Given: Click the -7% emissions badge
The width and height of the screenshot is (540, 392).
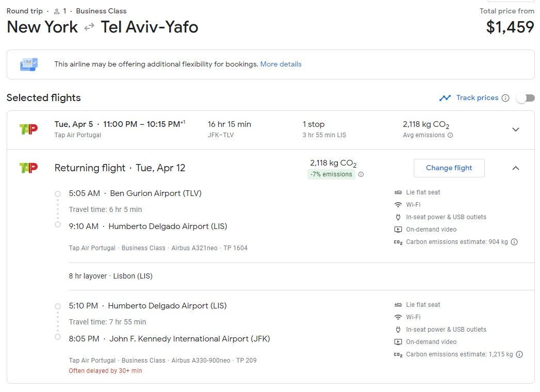Looking at the screenshot, I should point(331,174).
